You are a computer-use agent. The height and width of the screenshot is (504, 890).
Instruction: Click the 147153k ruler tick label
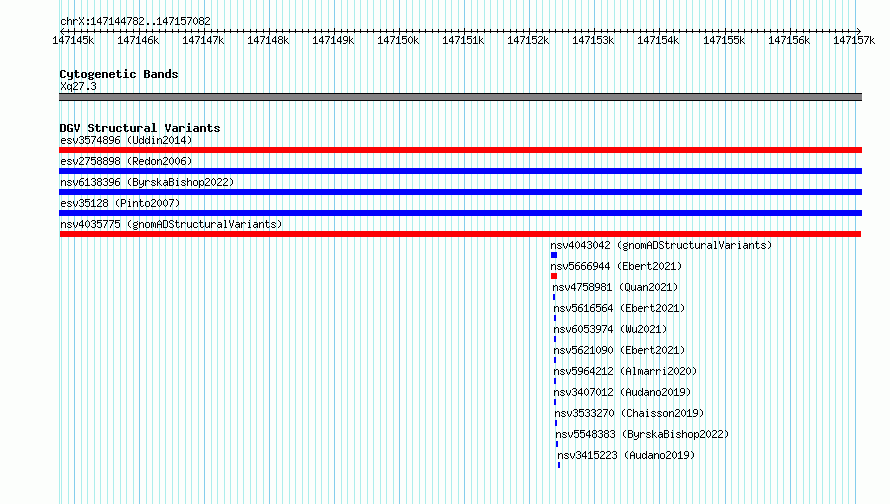point(593,40)
